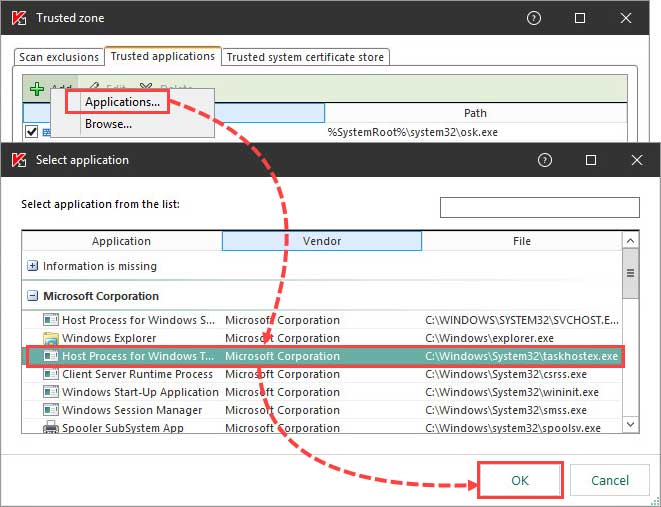Click the Kaspersky logo in Select application title bar

[19, 160]
